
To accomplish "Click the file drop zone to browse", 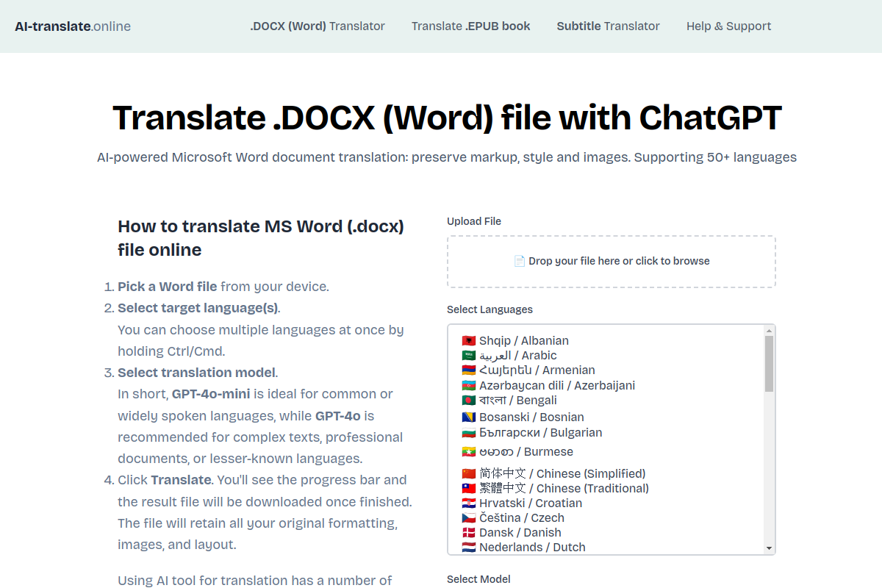I will (612, 262).
